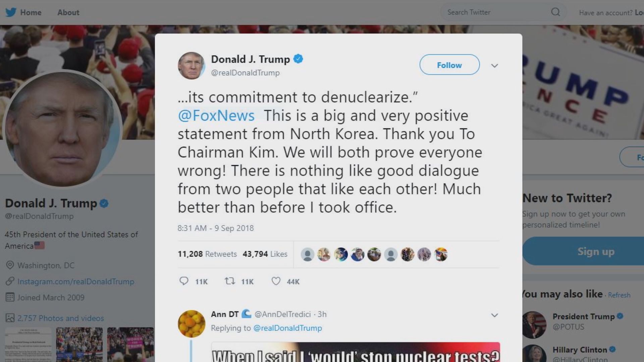Refresh the You may also like list
The width and height of the screenshot is (644, 362).
click(619, 295)
